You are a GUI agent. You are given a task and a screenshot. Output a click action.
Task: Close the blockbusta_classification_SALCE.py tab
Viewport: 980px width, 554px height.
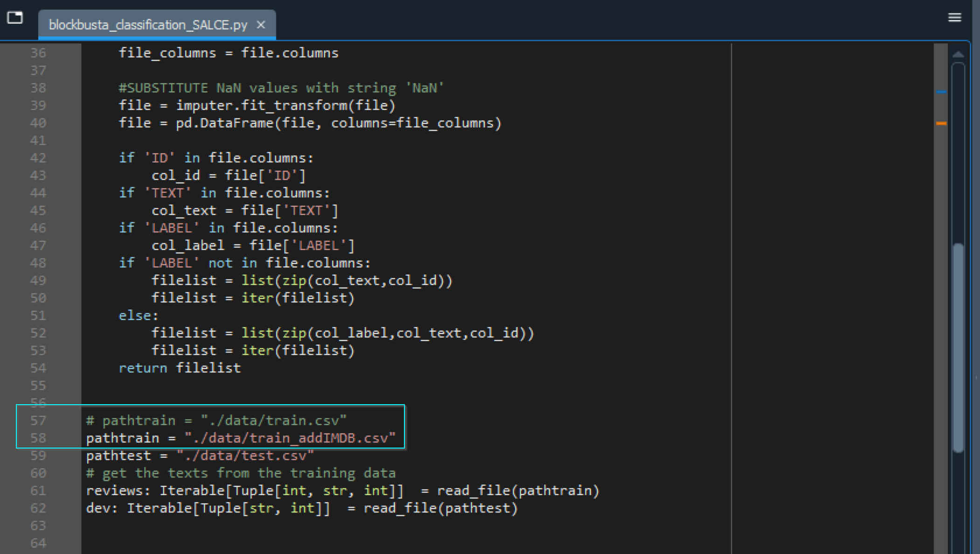point(261,25)
